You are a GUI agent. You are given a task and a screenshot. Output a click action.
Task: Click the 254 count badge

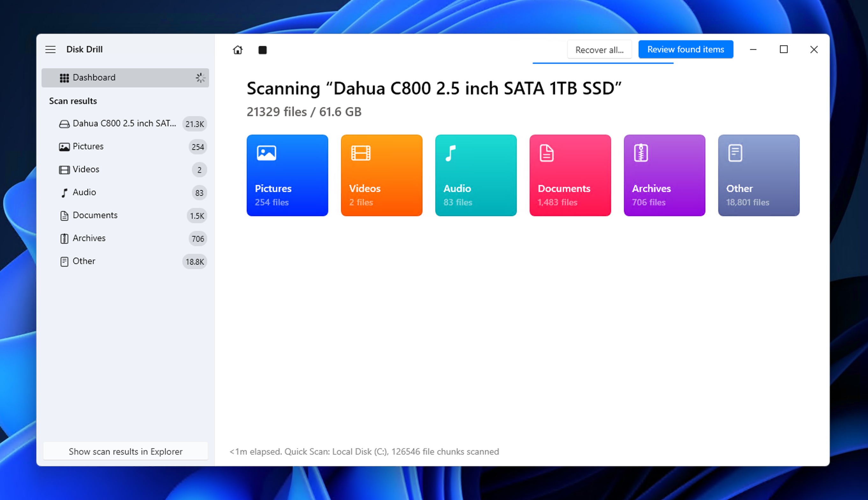pos(198,147)
